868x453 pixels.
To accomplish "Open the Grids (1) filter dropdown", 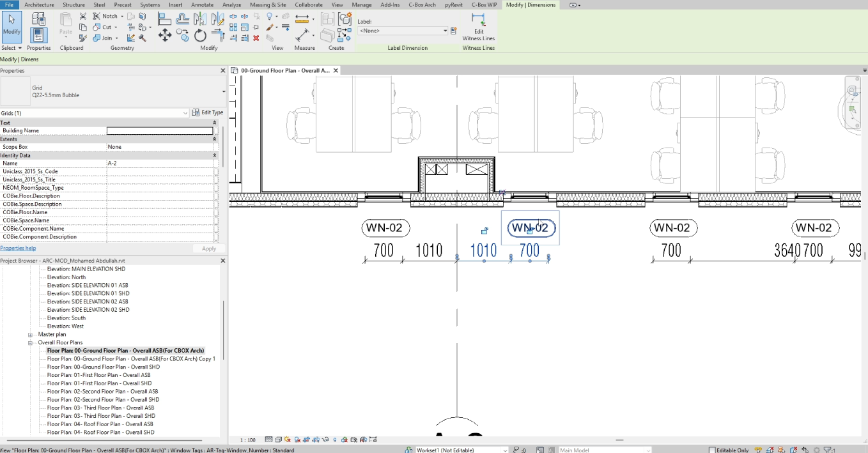I will (185, 113).
